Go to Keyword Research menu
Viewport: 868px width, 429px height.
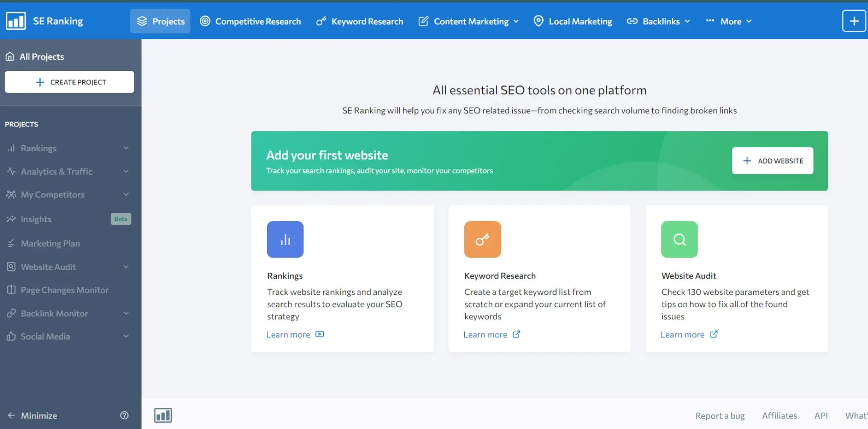click(x=360, y=21)
